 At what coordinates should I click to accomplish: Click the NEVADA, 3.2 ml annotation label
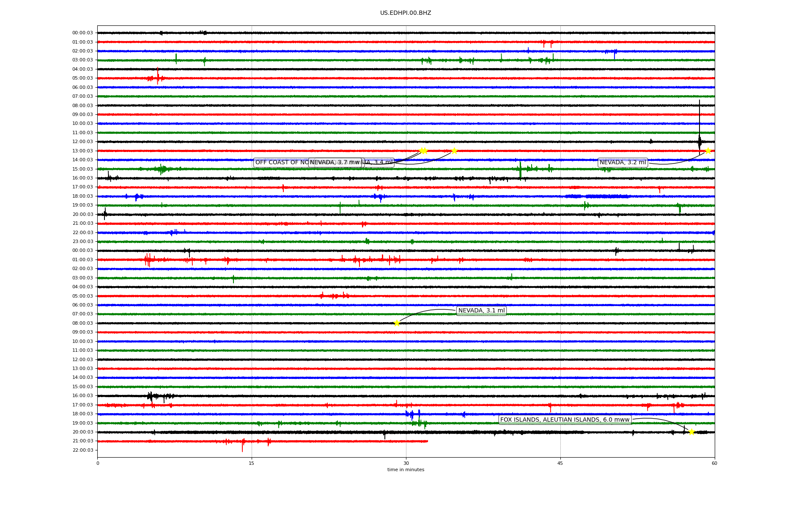tap(623, 163)
